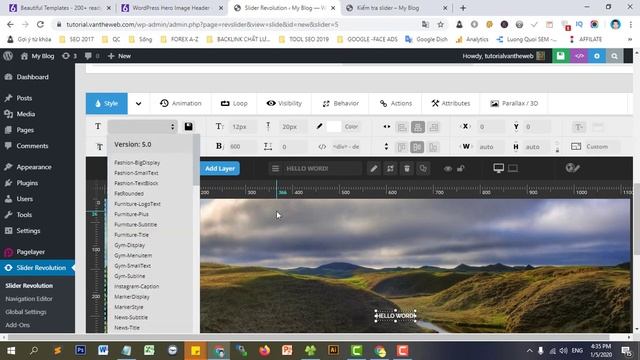640x360 pixels.
Task: Click the green save slide icon
Action: click(x=560, y=56)
